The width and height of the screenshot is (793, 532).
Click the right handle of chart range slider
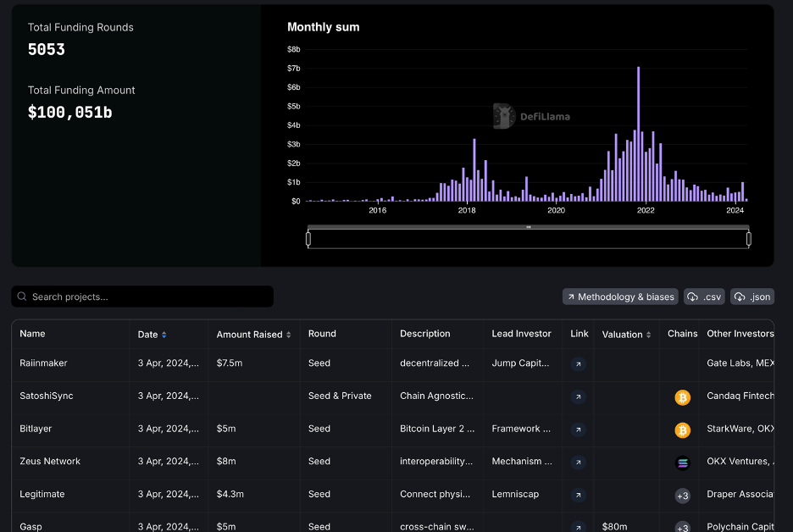[749, 239]
